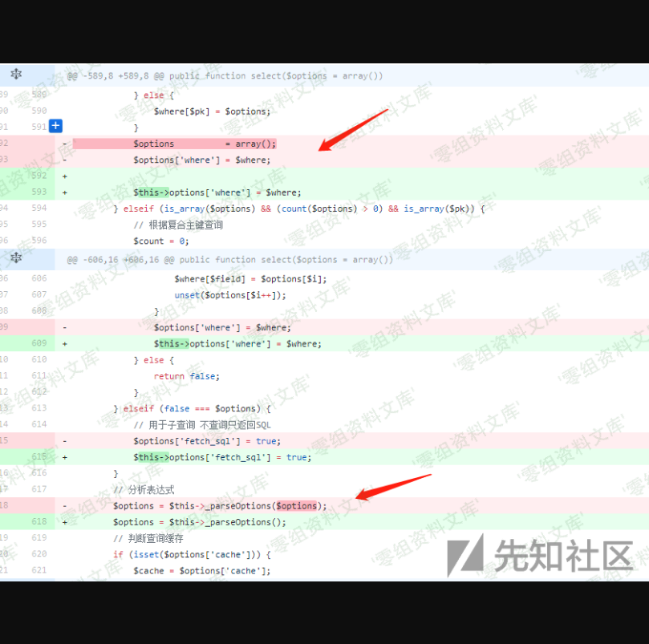Click the top red arrow annotation
This screenshot has width=649, height=644.
[353, 130]
